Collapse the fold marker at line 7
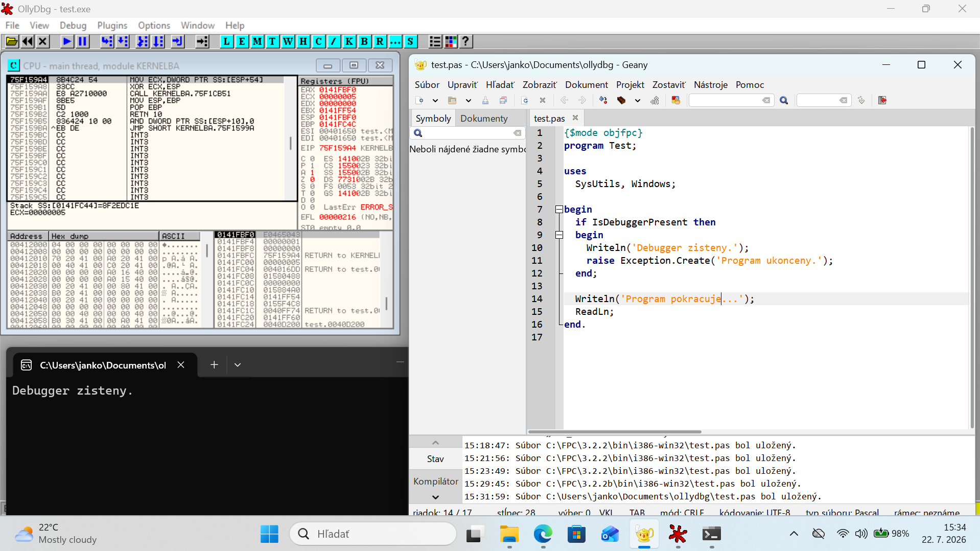The height and width of the screenshot is (551, 980). coord(559,209)
